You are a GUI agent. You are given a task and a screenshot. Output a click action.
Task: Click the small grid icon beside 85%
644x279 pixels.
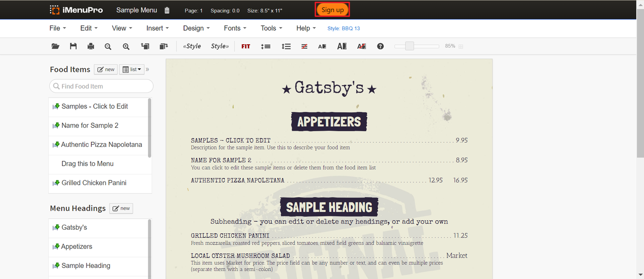461,46
